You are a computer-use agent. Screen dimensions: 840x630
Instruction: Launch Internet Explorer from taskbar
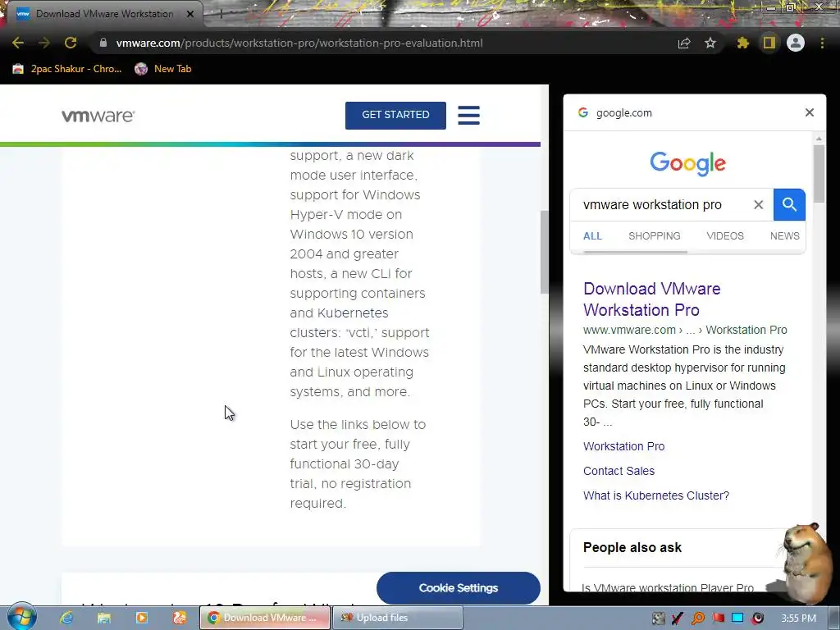click(66, 618)
